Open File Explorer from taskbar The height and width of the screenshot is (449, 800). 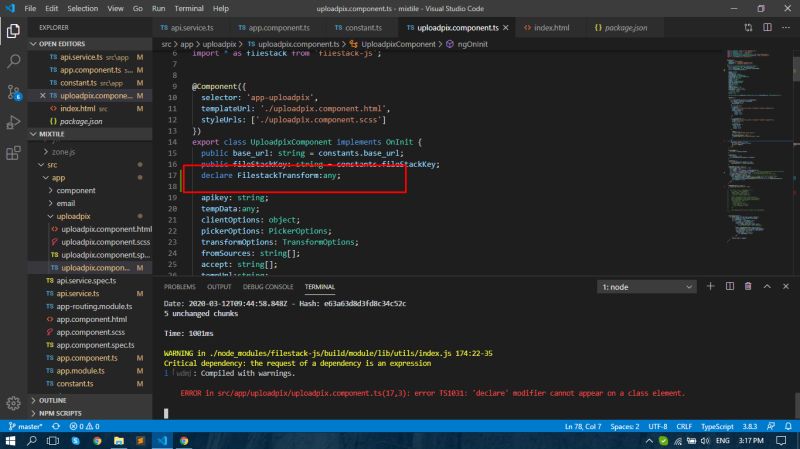pos(119,440)
